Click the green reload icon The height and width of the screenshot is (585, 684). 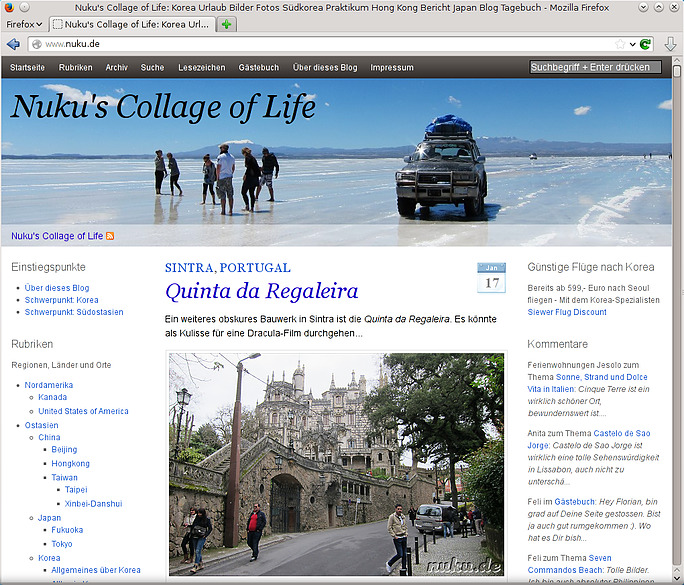click(x=645, y=44)
